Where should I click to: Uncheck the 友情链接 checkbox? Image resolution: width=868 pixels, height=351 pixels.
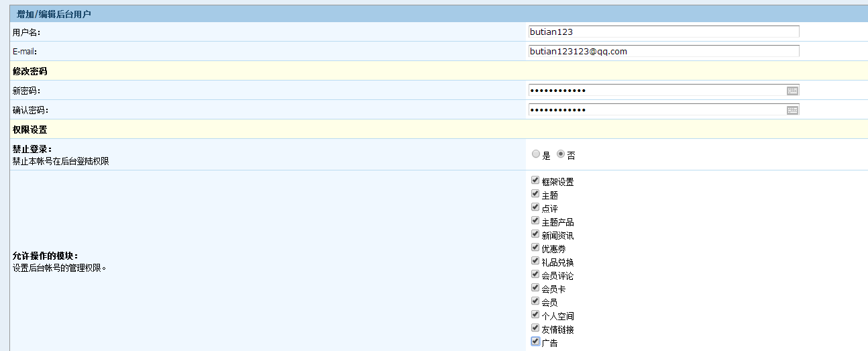[535, 328]
